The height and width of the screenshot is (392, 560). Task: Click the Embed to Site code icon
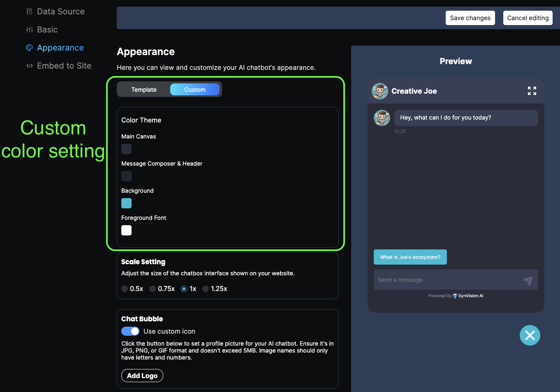[29, 66]
